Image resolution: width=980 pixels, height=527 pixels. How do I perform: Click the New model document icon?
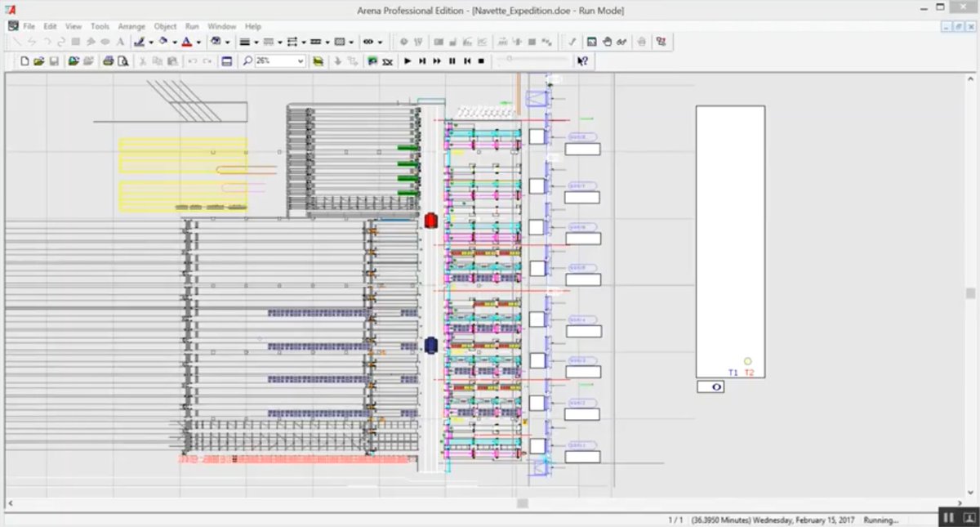[x=24, y=60]
